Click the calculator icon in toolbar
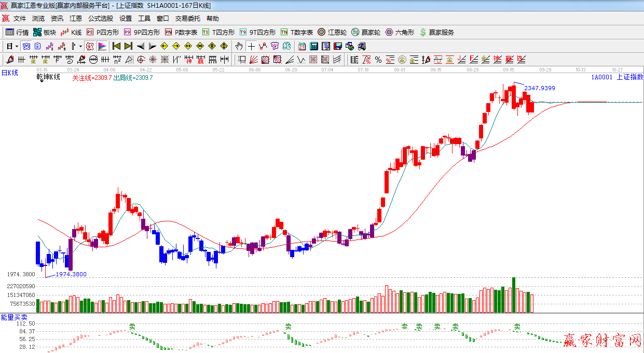Screen dimensions: 644x353 pos(314,46)
